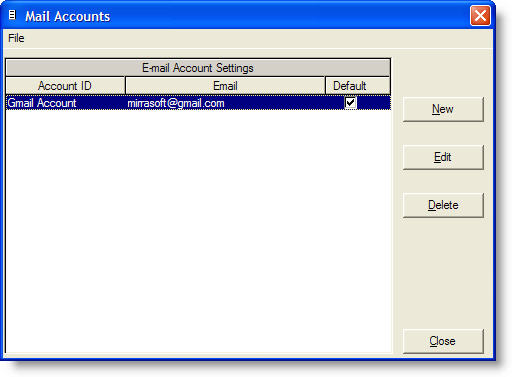Image resolution: width=512 pixels, height=377 pixels.
Task: Click the mirrasoft@gmail.com email cell
Action: [x=225, y=103]
